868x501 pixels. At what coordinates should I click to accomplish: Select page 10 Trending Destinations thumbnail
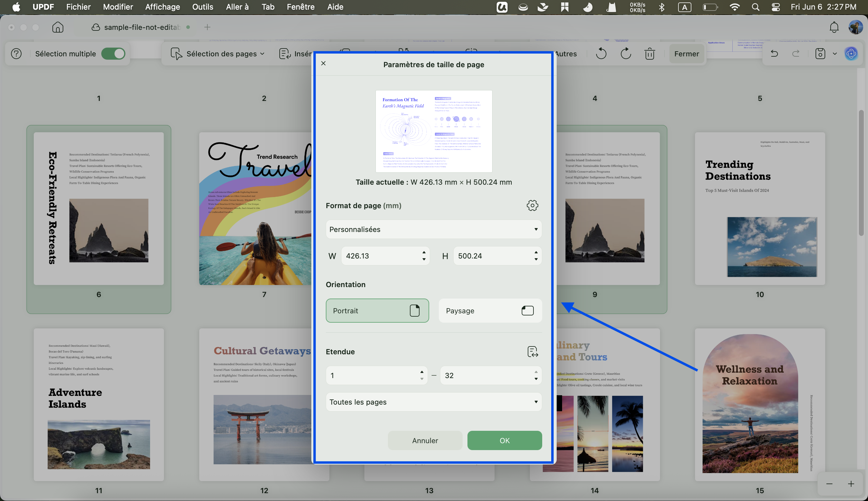tap(760, 208)
